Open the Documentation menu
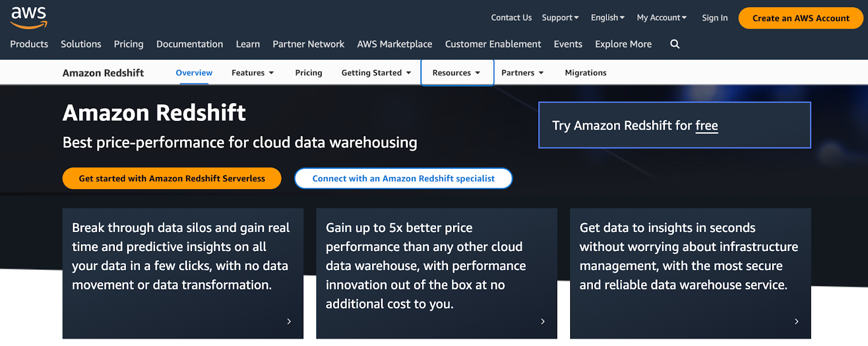This screenshot has width=868, height=346. (190, 44)
